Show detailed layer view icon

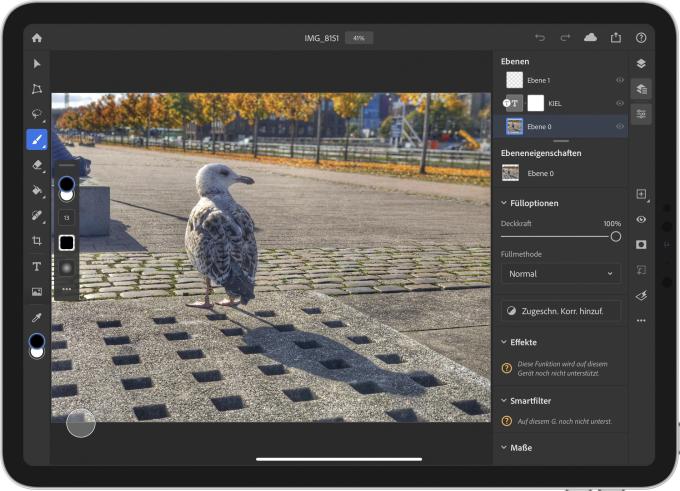click(x=641, y=89)
